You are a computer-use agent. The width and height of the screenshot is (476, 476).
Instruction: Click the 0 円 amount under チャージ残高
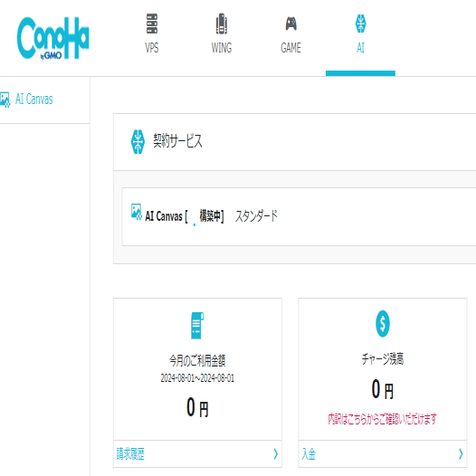pos(383,389)
